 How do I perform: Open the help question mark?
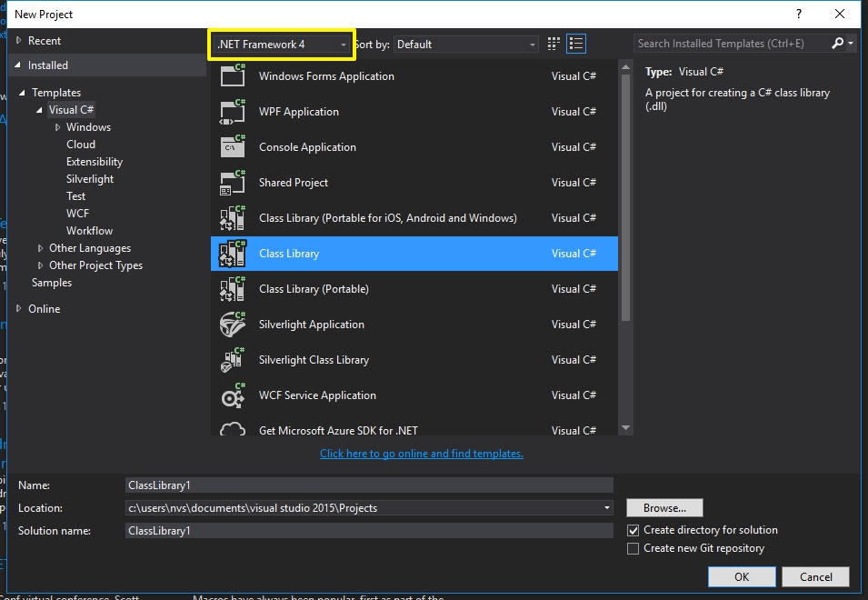[799, 14]
